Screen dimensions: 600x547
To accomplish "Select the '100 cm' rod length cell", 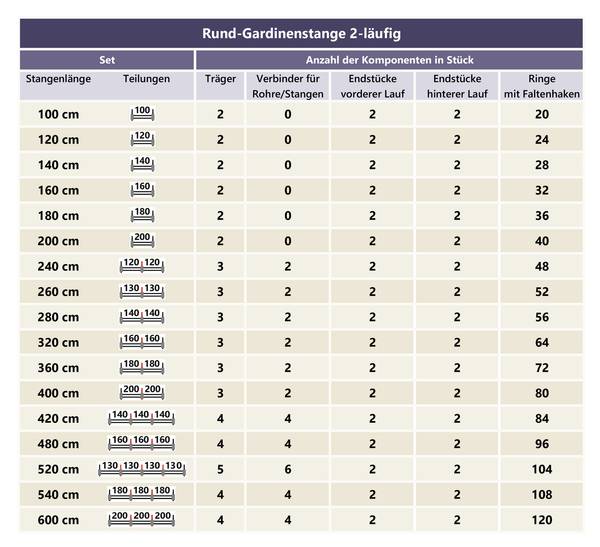I will click(x=58, y=114).
